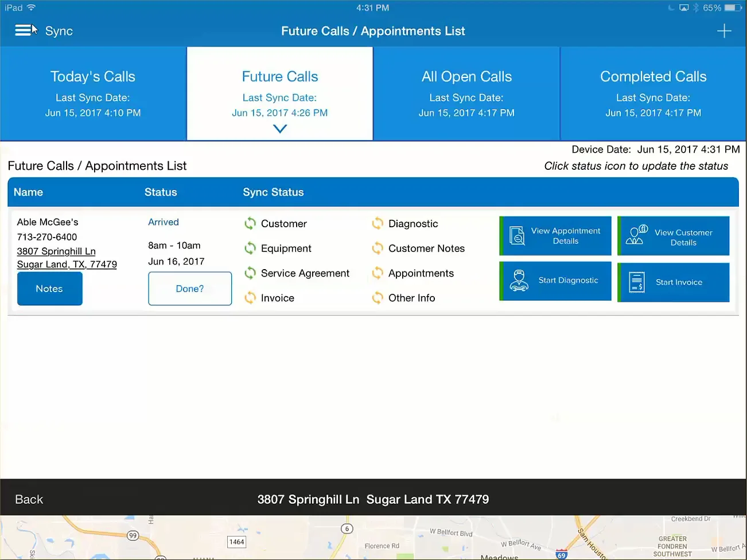Go to Completed Calls tab
The image size is (747, 560).
pyautogui.click(x=653, y=94)
